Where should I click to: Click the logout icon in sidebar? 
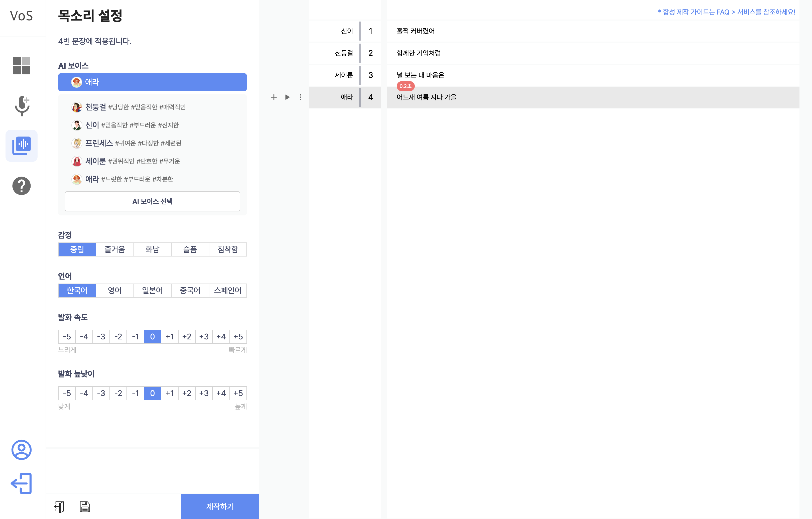(21, 483)
